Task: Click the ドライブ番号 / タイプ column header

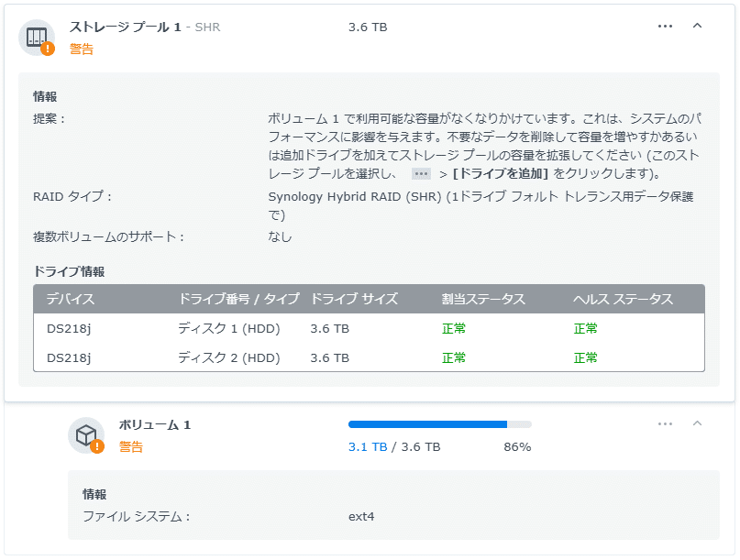Action: pyautogui.click(x=238, y=300)
